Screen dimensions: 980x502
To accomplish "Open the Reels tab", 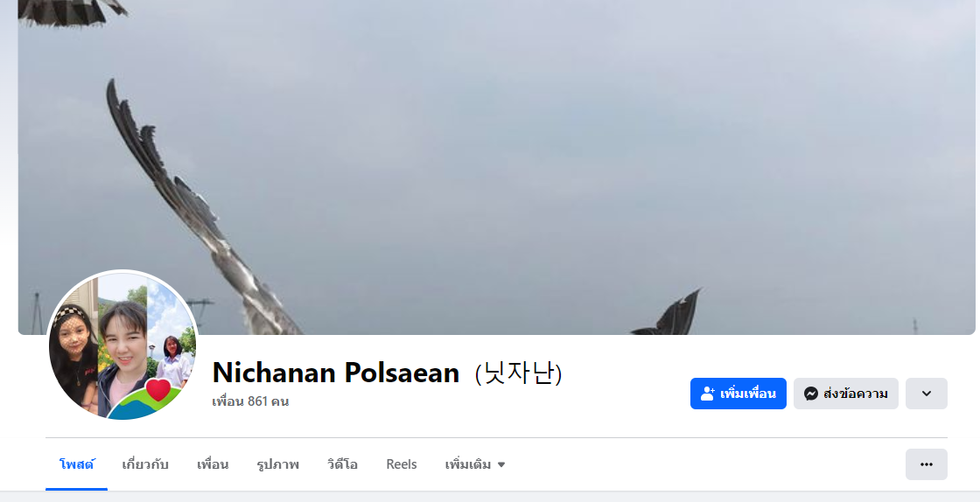I will 402,464.
